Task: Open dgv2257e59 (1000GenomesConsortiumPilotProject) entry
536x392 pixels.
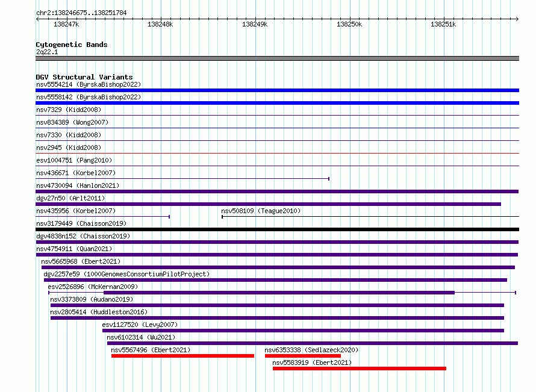Action: (126, 274)
